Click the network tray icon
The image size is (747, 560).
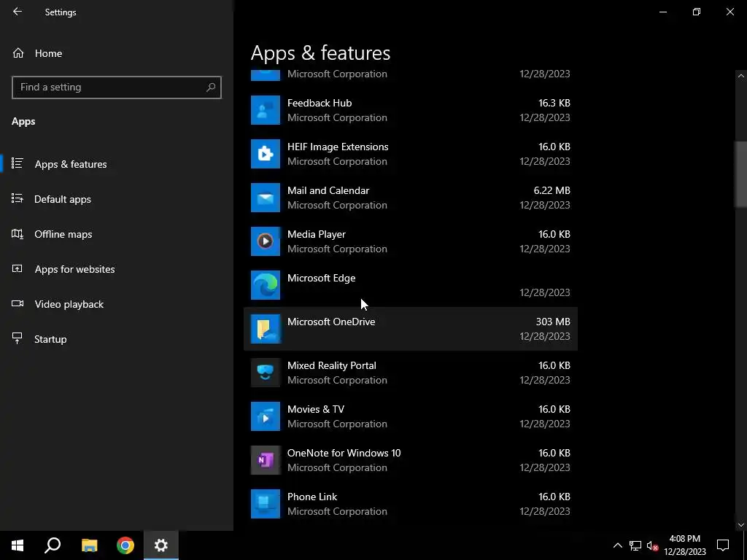(x=635, y=545)
